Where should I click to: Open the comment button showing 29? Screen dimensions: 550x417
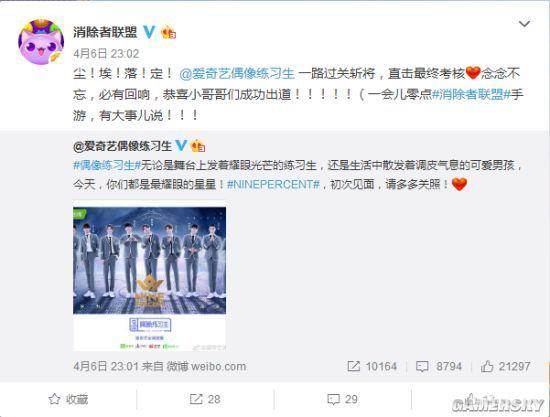click(342, 399)
